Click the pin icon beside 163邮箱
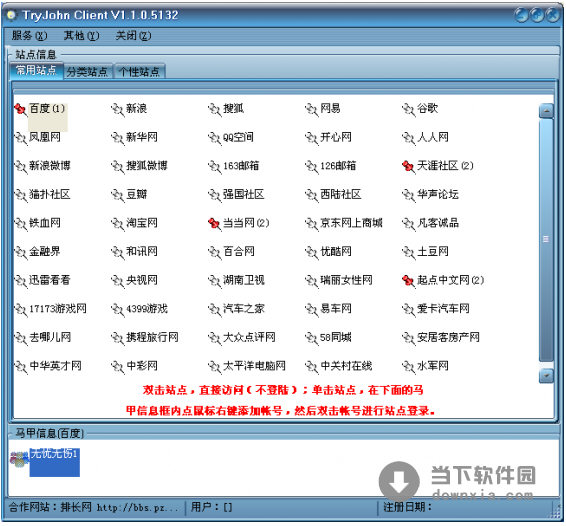The width and height of the screenshot is (566, 526). (214, 166)
